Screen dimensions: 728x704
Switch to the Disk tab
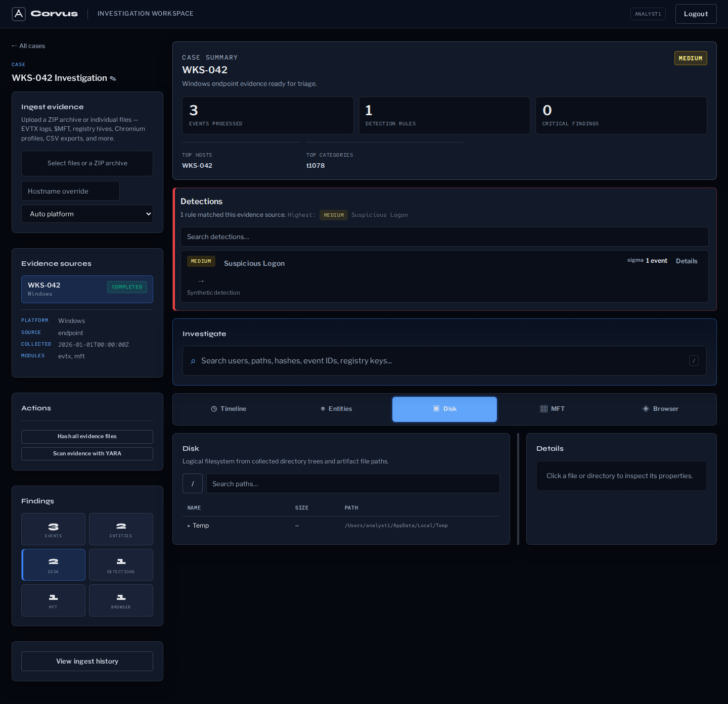coord(444,409)
